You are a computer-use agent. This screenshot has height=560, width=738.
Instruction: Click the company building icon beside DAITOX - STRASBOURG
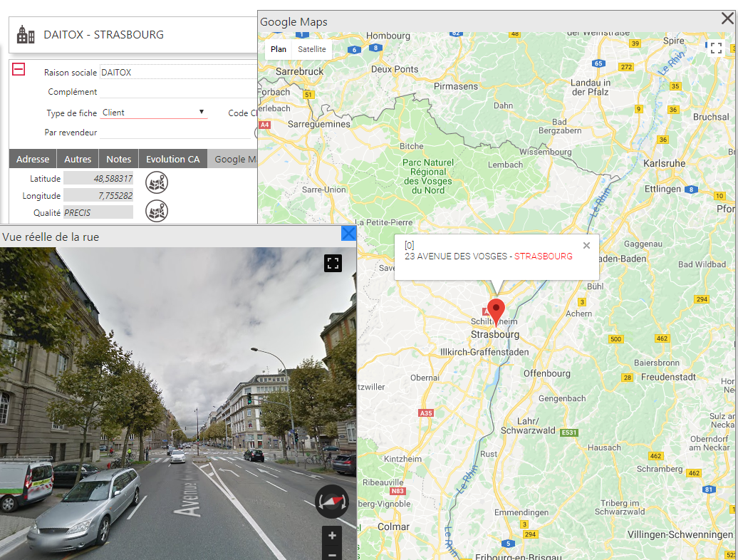(x=26, y=35)
